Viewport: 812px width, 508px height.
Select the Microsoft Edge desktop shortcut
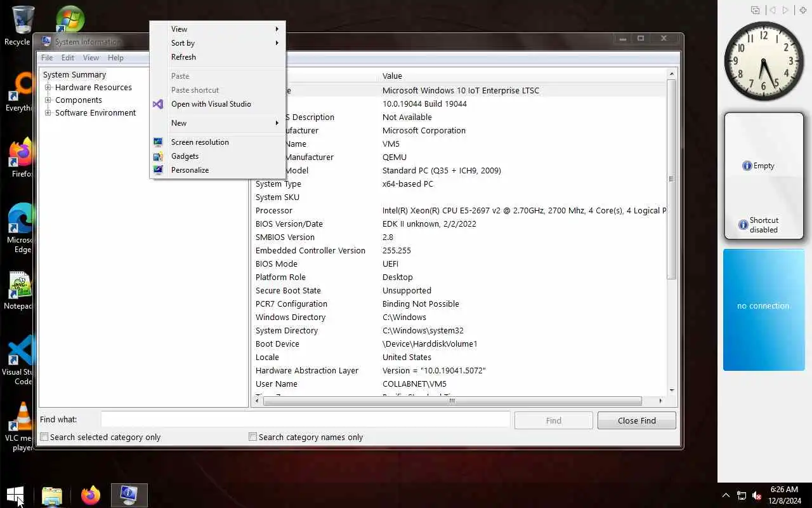(x=21, y=229)
